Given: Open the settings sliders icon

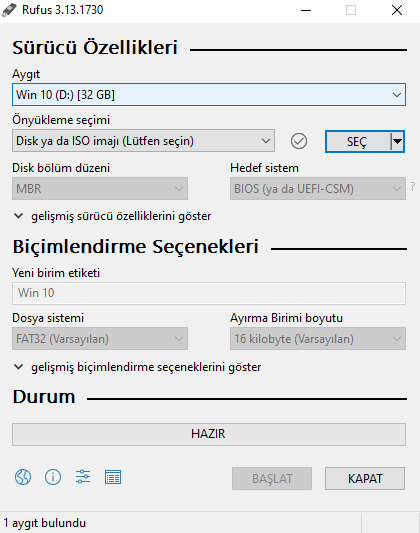Looking at the screenshot, I should coord(83,477).
